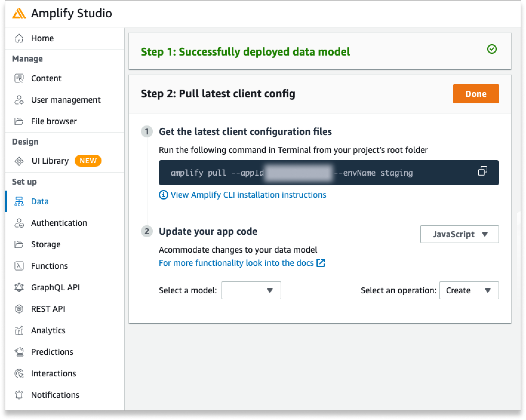This screenshot has width=526, height=420.
Task: Expand the Select a model dropdown
Action: [x=251, y=290]
